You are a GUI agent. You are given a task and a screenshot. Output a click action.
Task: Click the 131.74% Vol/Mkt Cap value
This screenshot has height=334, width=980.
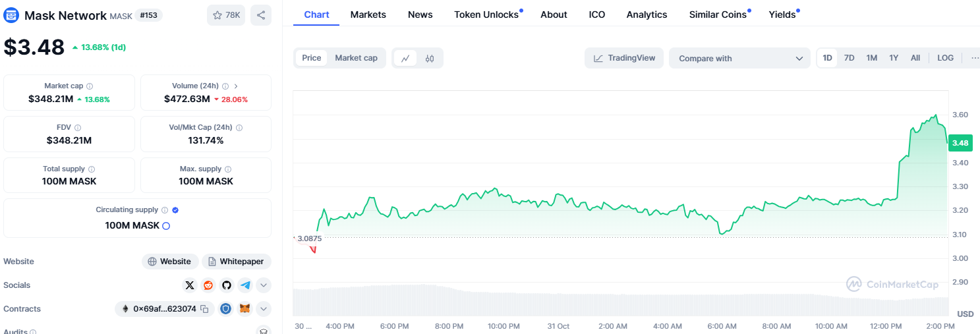click(x=206, y=140)
